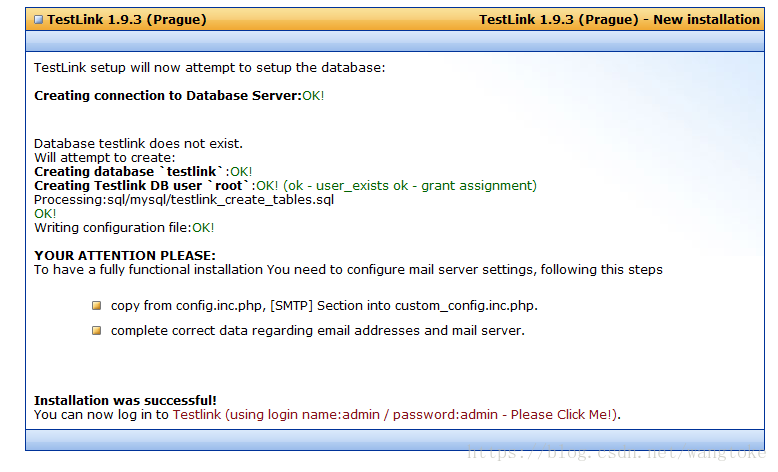The width and height of the screenshot is (778, 472).
Task: Click 'TestLink 1.9.3 (Prague) - New installation' heading
Action: click(x=619, y=20)
